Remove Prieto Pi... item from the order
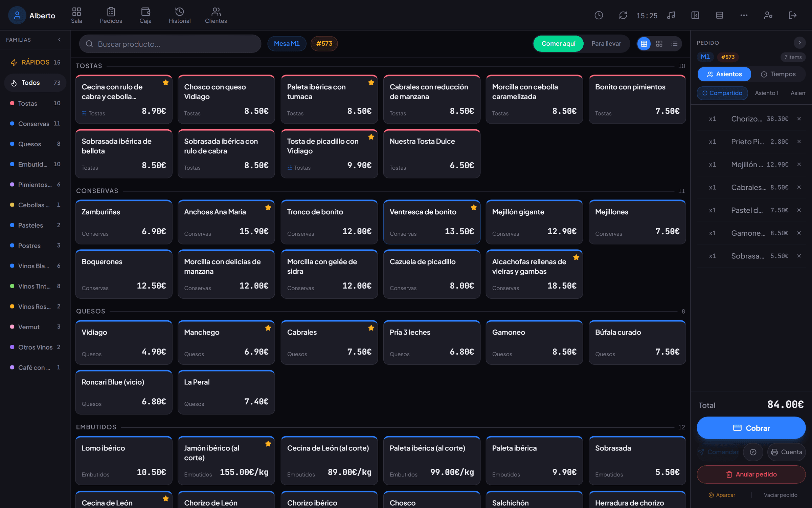The width and height of the screenshot is (812, 508). coord(799,142)
